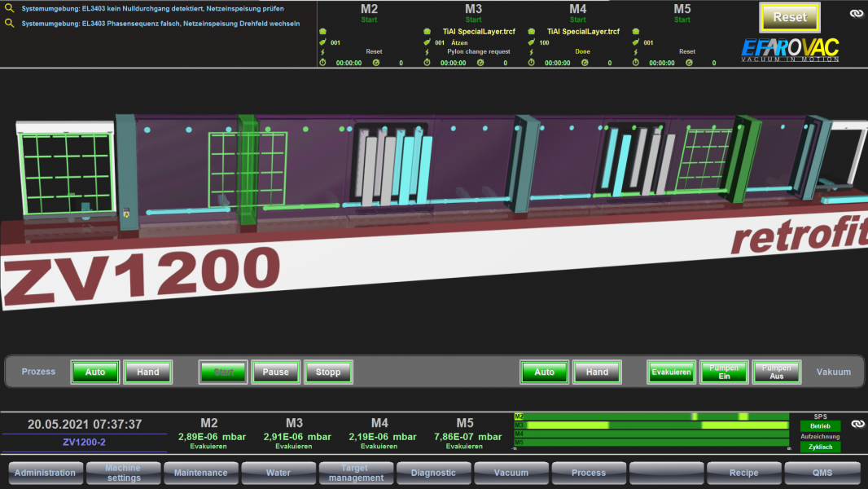Open the Administration menu

(x=46, y=473)
